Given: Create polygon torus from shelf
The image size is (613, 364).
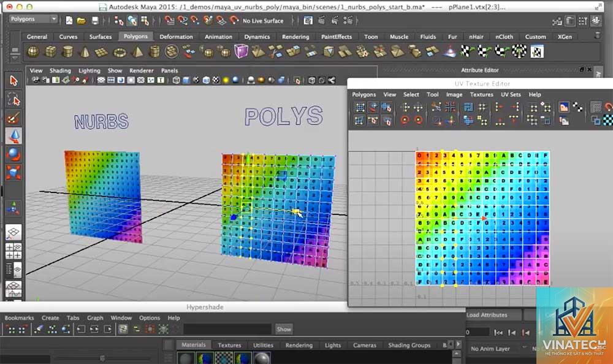Looking at the screenshot, I should tap(120, 51).
